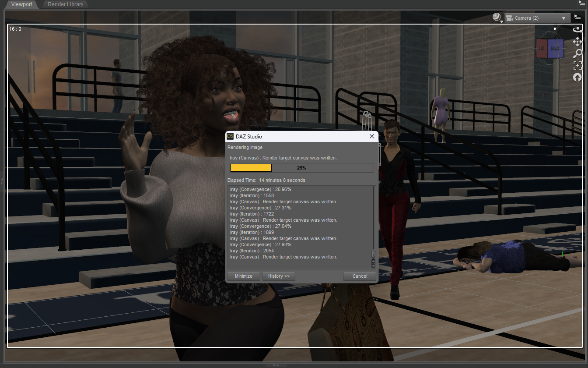Click the DS logo in dialog titlebar
588x368 pixels.
click(x=230, y=136)
